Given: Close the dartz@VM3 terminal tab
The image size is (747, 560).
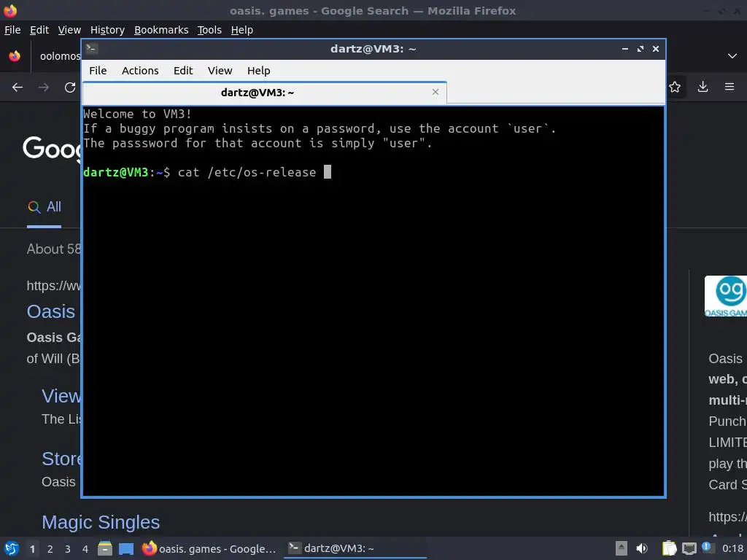Looking at the screenshot, I should (x=436, y=92).
